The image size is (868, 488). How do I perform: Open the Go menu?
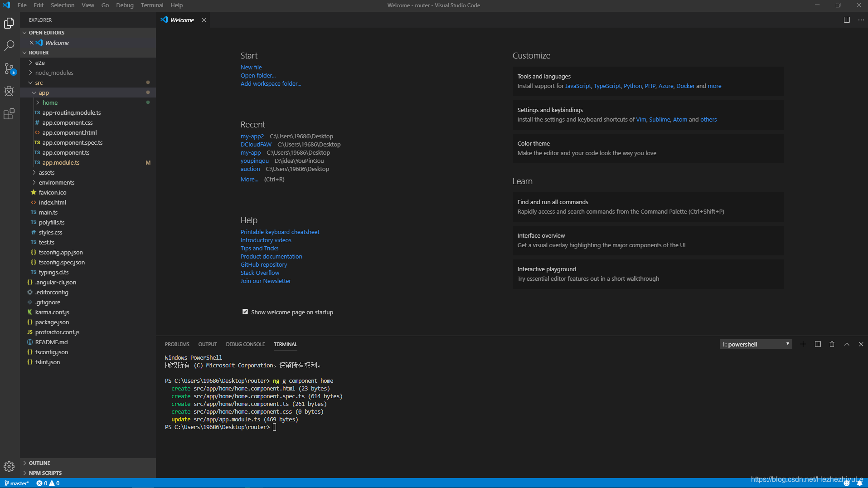click(x=105, y=5)
